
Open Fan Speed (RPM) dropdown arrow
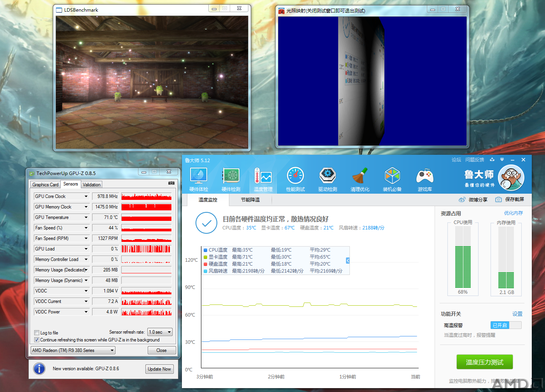click(x=86, y=238)
